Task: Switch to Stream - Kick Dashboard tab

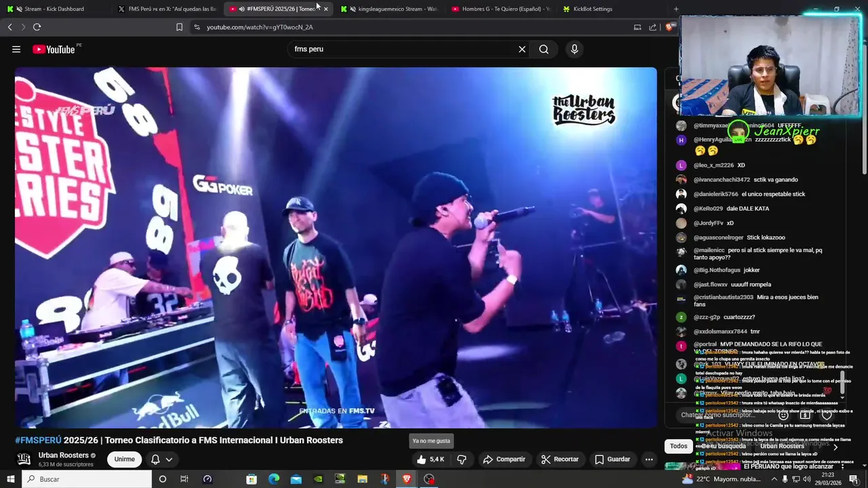Action: (x=54, y=9)
